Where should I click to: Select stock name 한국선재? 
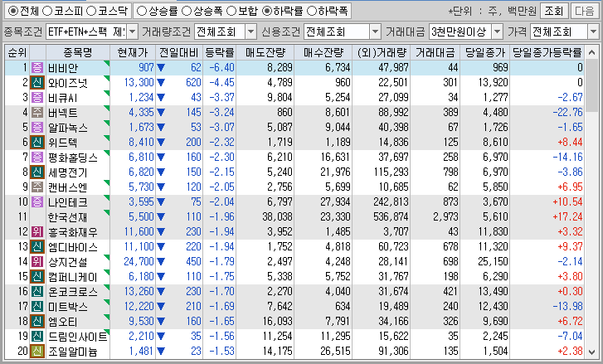pos(67,217)
